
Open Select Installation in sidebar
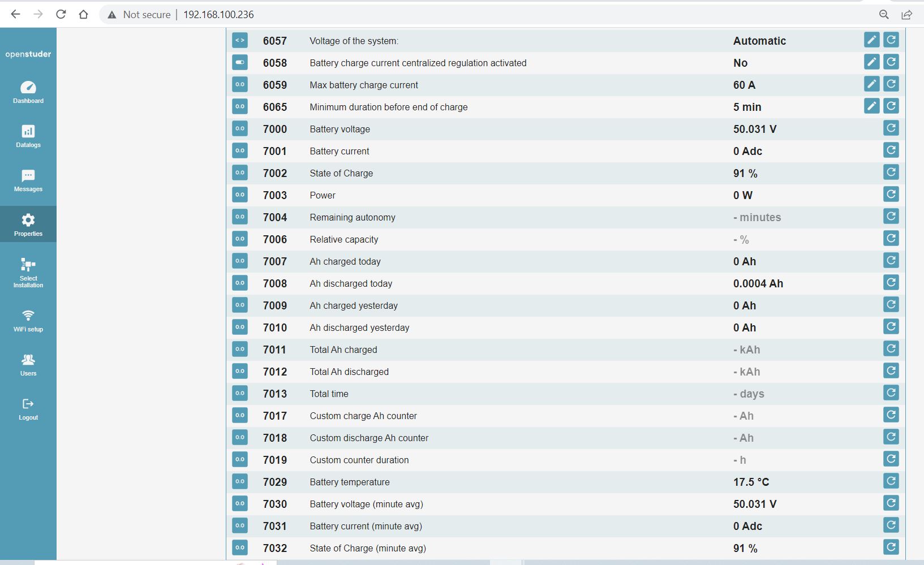click(x=28, y=273)
